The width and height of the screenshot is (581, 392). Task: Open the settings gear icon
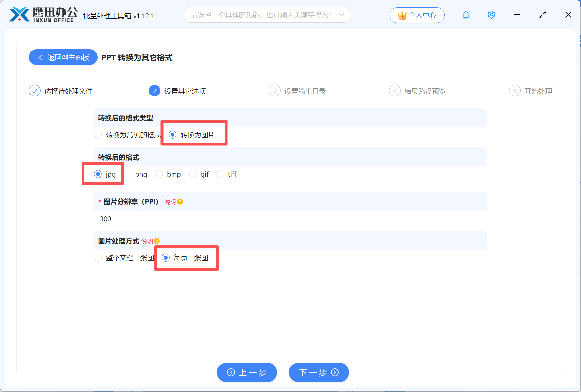(491, 15)
